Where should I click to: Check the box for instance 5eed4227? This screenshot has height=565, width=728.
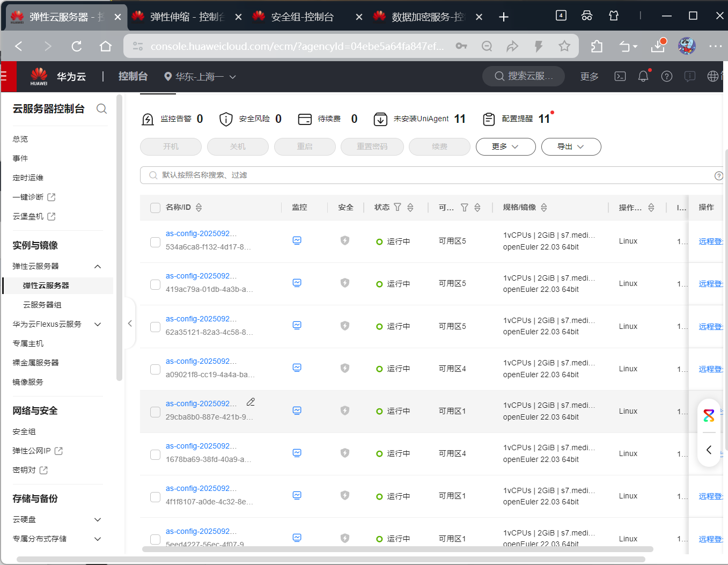tap(156, 539)
